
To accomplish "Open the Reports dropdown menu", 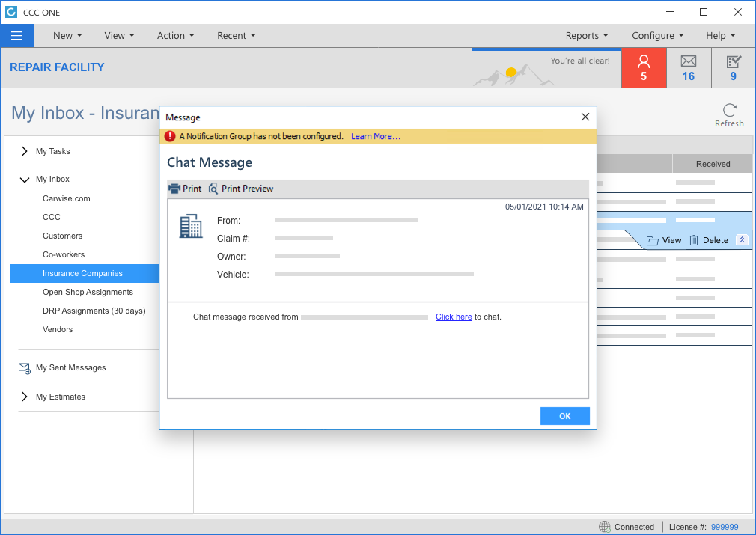I will tap(586, 35).
